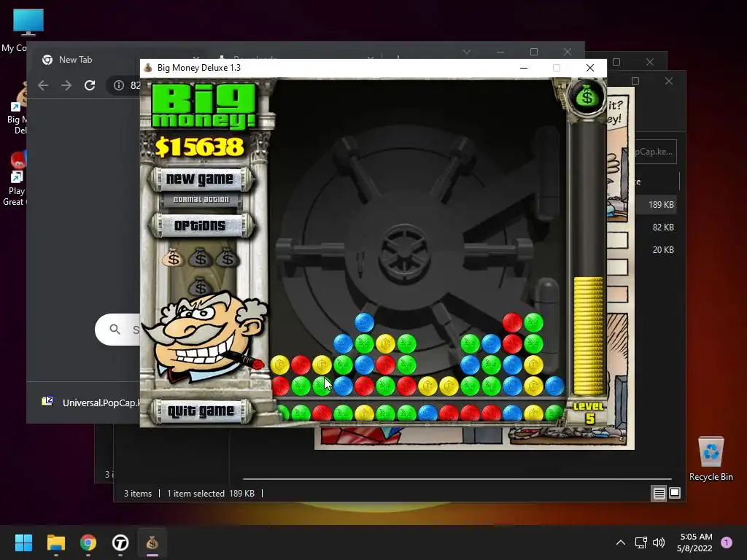Click the Big Money taskbar icon
Screen dimensions: 747x560
point(152,542)
